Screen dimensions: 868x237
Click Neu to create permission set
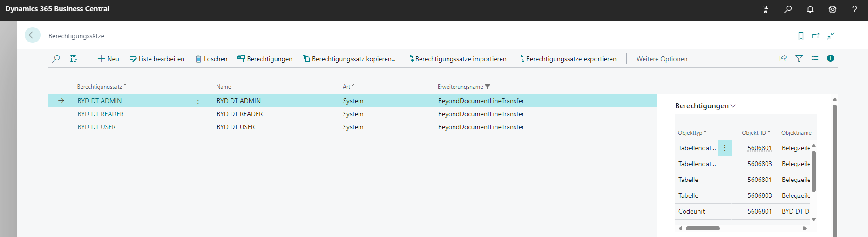click(x=108, y=59)
